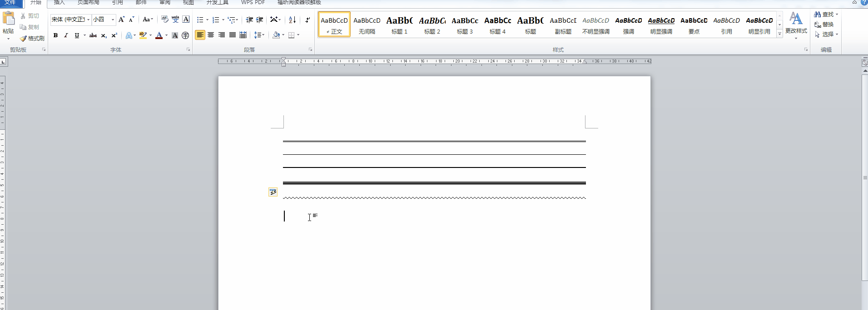Click the numbered list icon
This screenshot has height=310, width=868.
[x=216, y=20]
